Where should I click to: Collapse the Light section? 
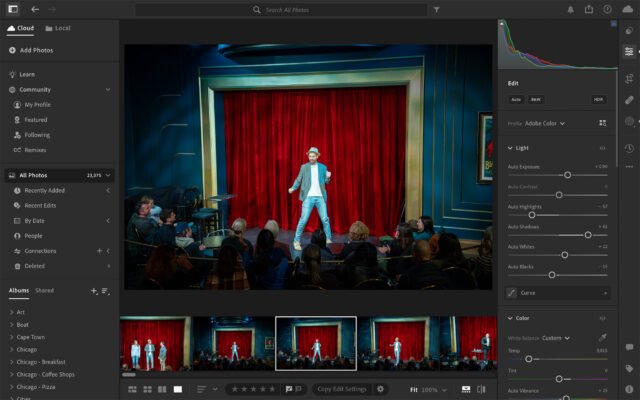point(510,148)
